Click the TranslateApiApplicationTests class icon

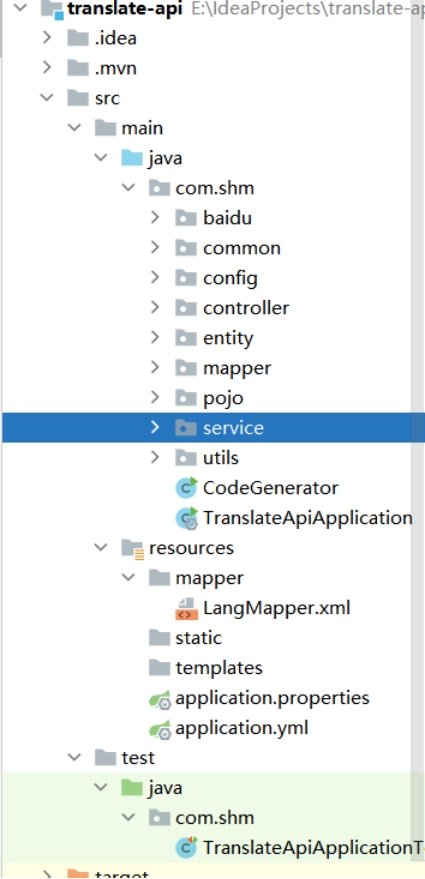[x=186, y=848]
